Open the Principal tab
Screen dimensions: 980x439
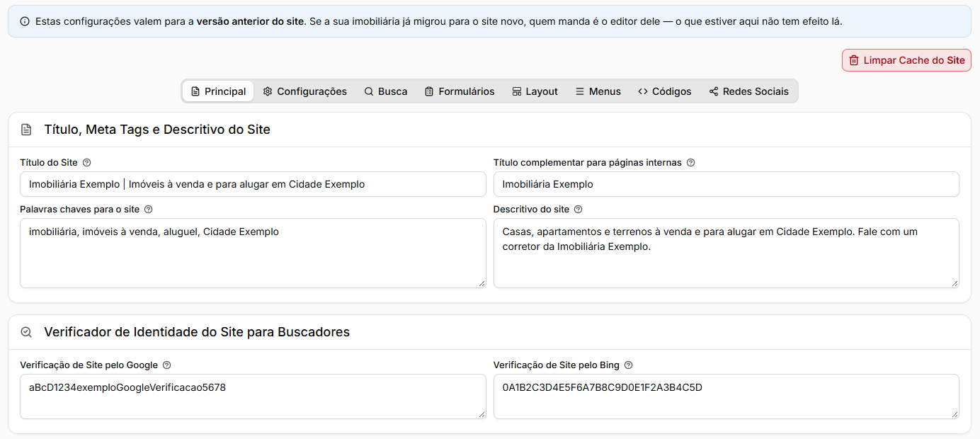pos(218,91)
